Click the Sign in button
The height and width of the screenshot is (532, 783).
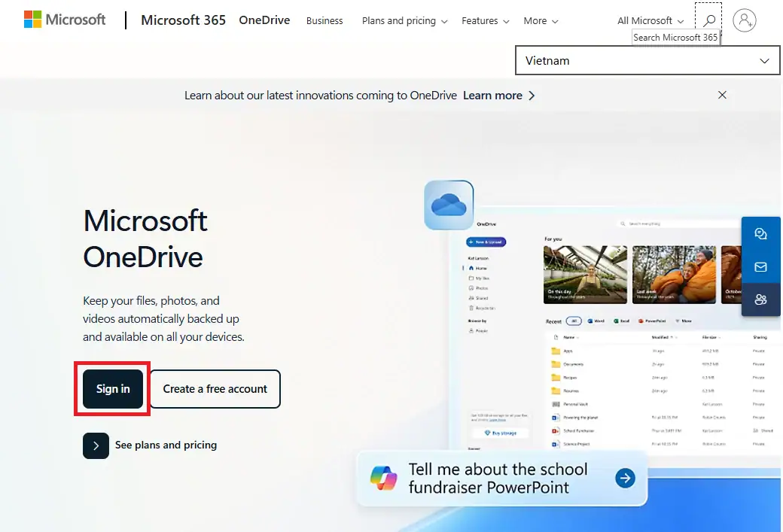(x=113, y=389)
